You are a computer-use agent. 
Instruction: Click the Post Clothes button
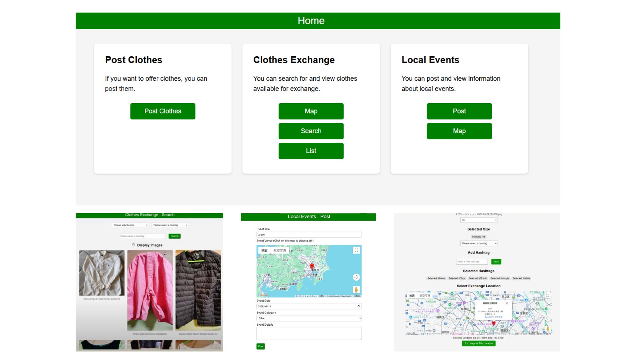tap(163, 111)
